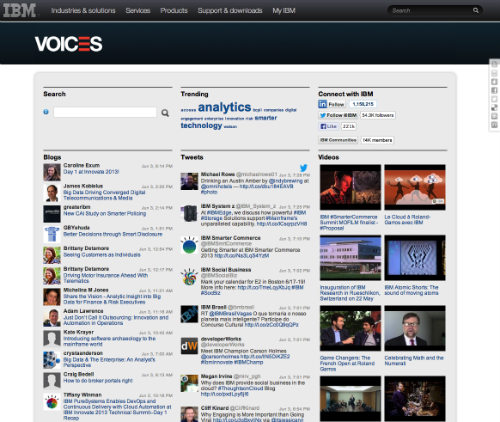This screenshot has width=500, height=422.
Task: Click the developerWorks dW avatar
Action: (x=189, y=346)
